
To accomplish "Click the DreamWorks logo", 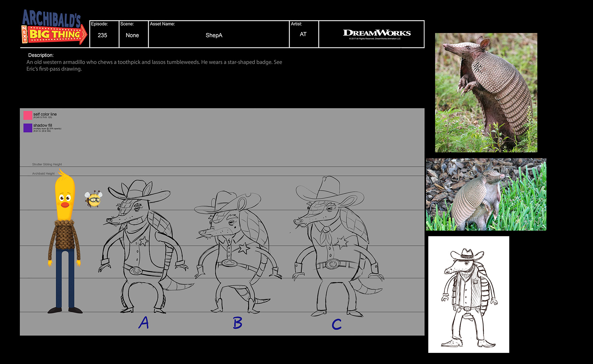I will pyautogui.click(x=376, y=33).
